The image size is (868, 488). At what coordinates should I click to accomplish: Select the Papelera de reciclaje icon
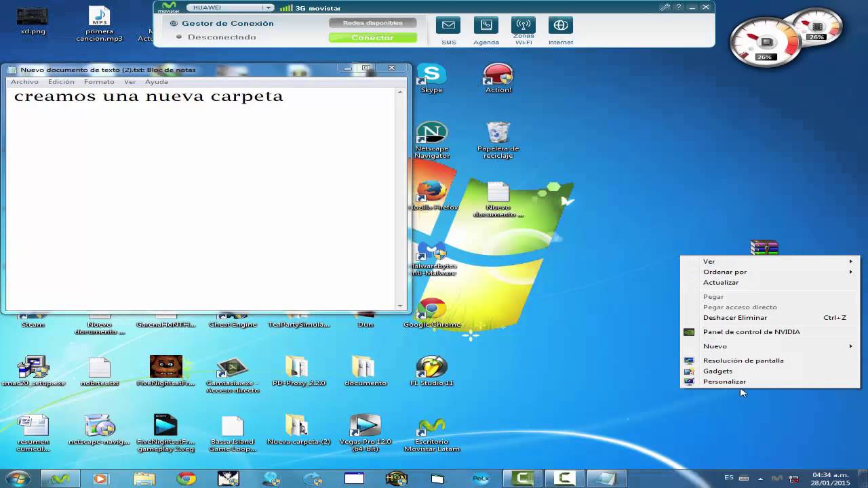click(498, 141)
